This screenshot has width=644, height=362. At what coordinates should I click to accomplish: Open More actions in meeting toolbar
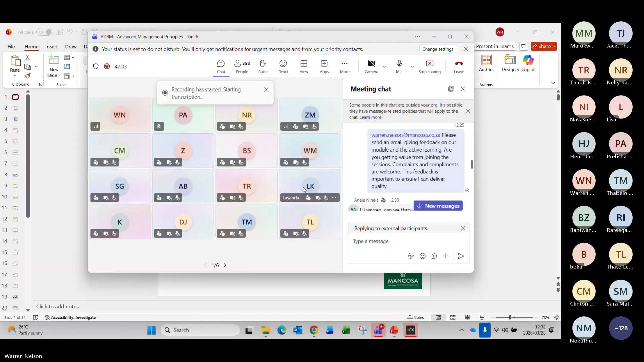click(x=345, y=67)
